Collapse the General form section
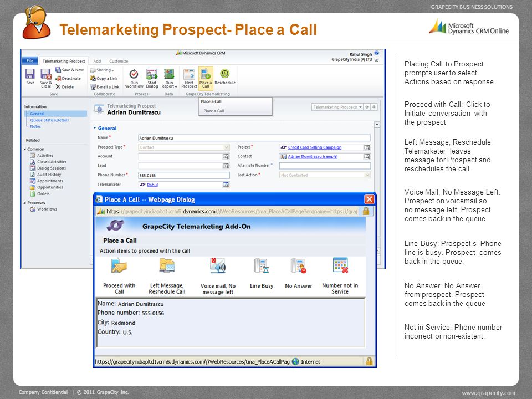Screen dimensions: 532x399 point(95,128)
